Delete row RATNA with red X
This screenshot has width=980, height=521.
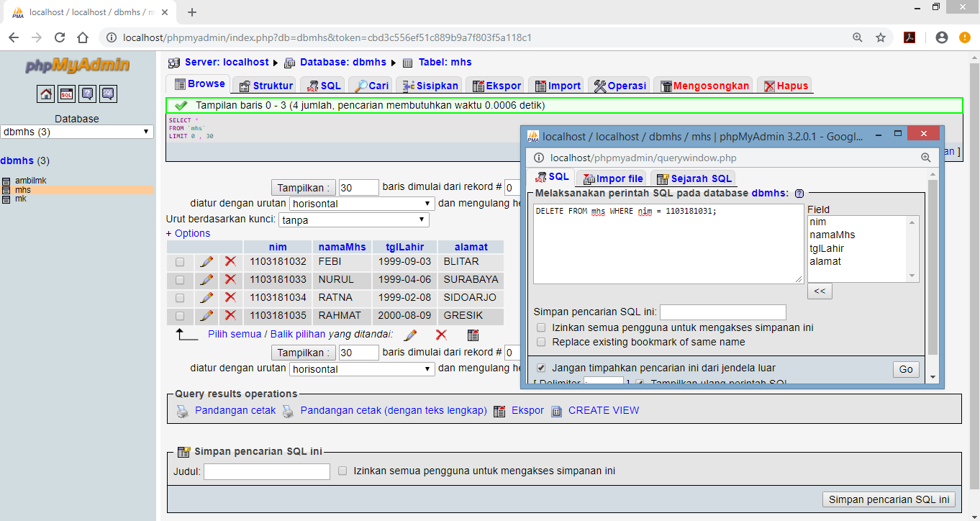(x=230, y=297)
